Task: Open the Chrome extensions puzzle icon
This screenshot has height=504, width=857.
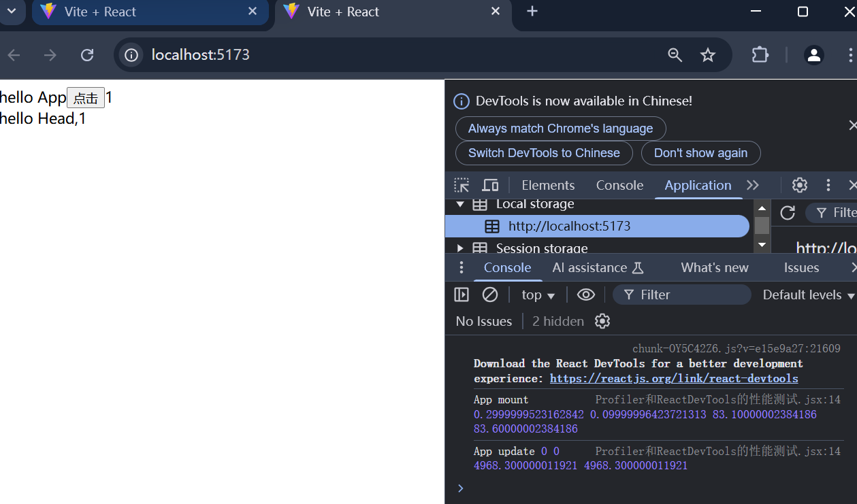Action: [x=760, y=55]
